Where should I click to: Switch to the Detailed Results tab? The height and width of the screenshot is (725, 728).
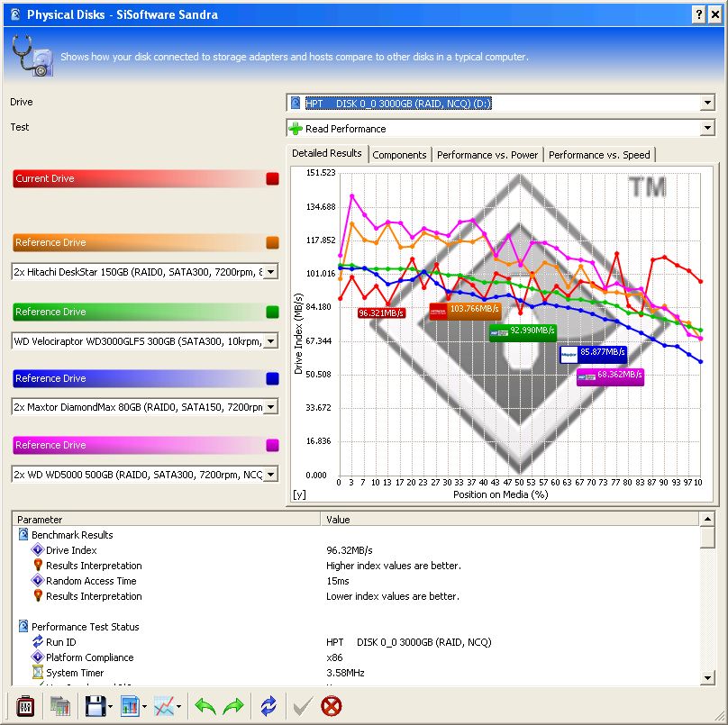pyautogui.click(x=327, y=153)
